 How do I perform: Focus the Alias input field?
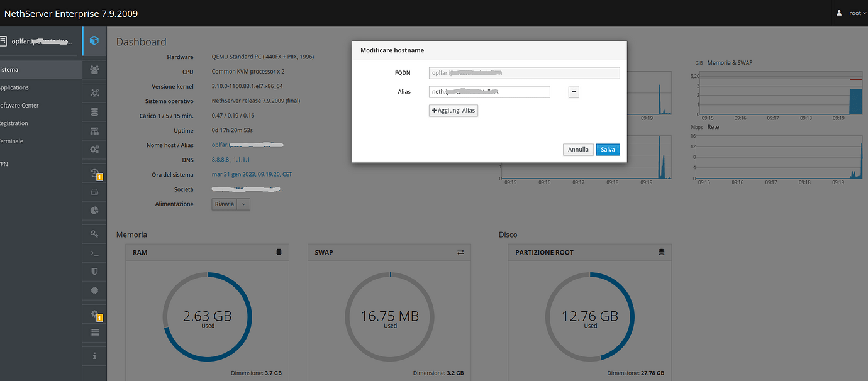tap(489, 92)
